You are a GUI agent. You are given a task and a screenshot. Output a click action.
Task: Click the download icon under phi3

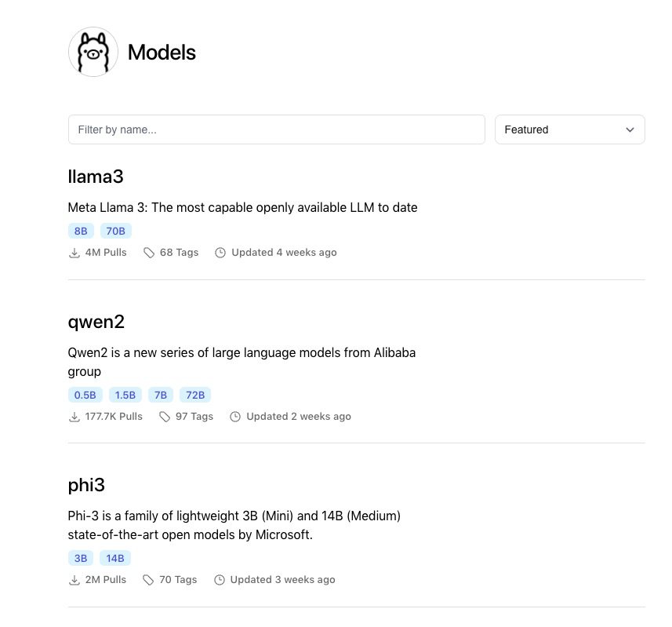pos(74,580)
